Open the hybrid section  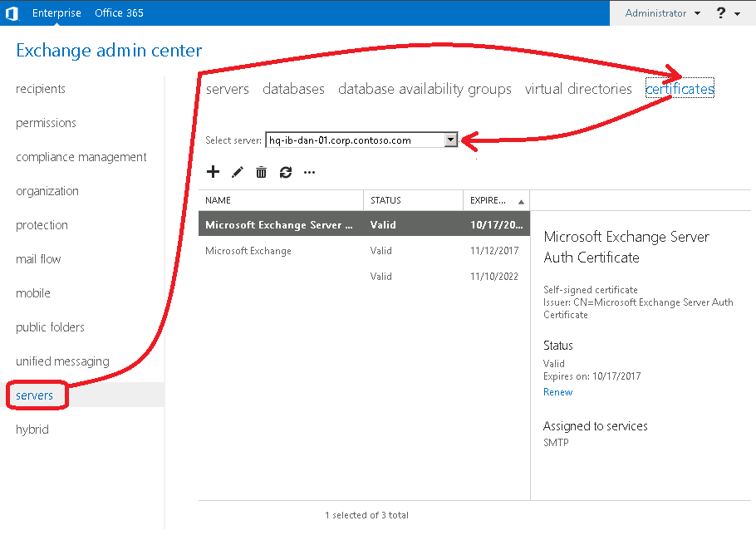32,430
